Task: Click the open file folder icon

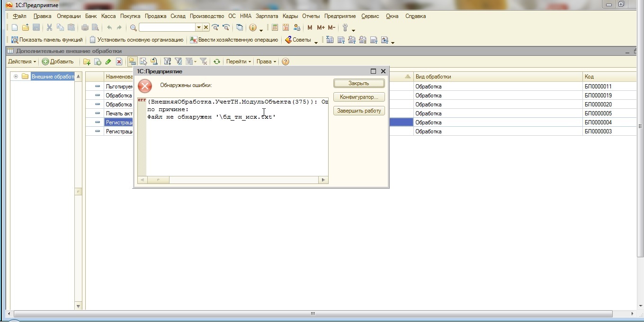Action: (x=26, y=27)
